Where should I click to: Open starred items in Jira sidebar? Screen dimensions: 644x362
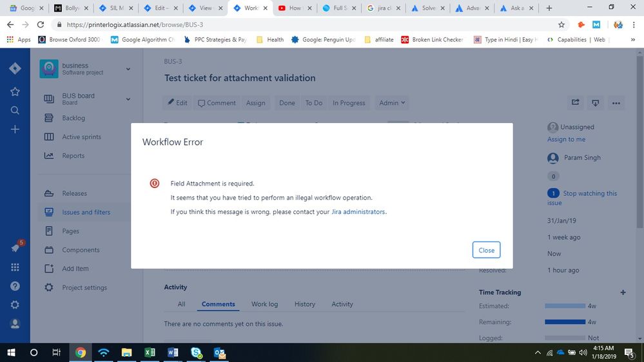click(15, 91)
